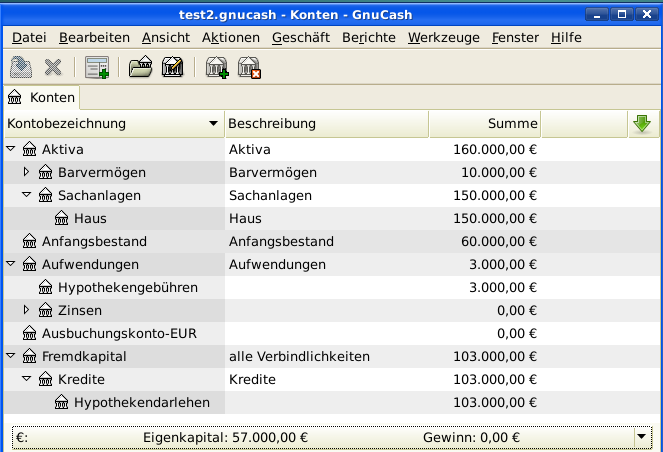This screenshot has width=663, height=452.
Task: Open the Werkzeuge menu
Action: pos(444,37)
